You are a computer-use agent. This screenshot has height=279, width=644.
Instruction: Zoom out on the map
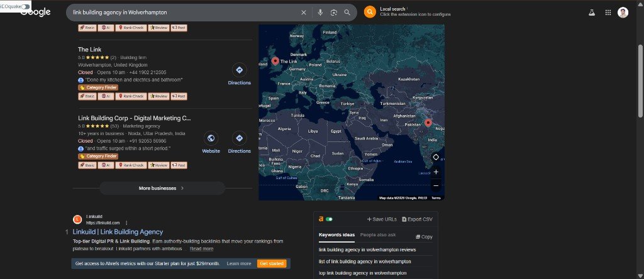[436, 185]
